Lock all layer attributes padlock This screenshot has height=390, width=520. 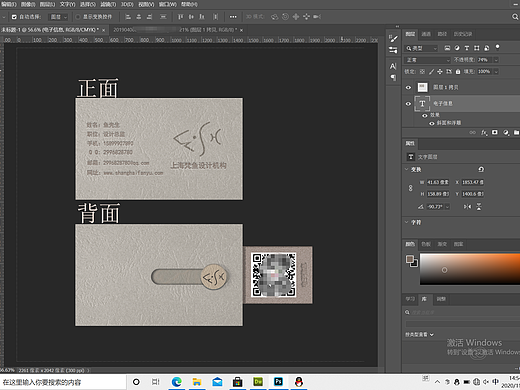(x=458, y=72)
